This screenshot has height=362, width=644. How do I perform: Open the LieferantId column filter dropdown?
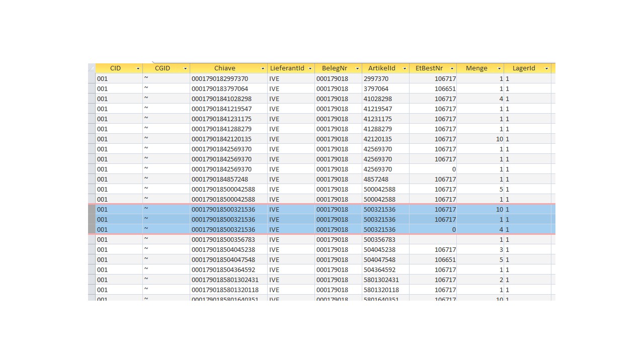(x=310, y=68)
